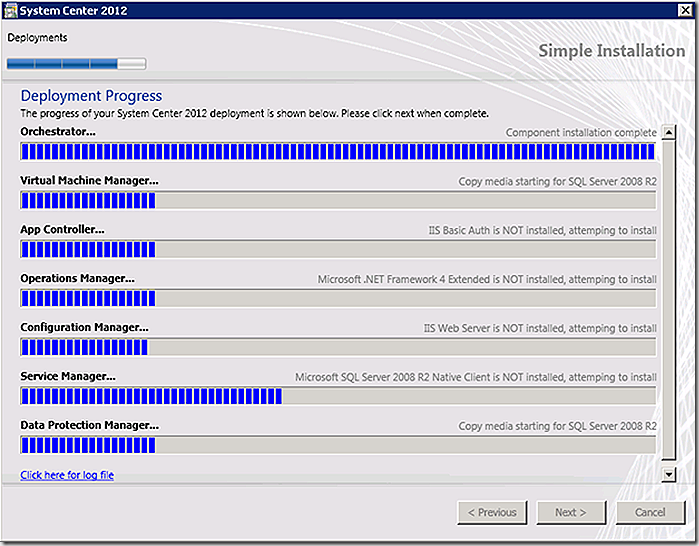Click the Orchestrator progress bar
The image size is (699, 546).
click(338, 152)
